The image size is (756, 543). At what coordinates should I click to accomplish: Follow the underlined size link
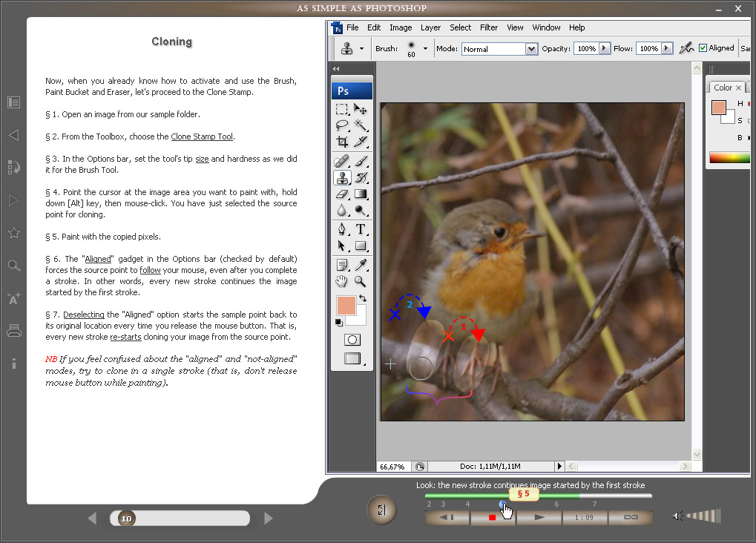(202, 159)
